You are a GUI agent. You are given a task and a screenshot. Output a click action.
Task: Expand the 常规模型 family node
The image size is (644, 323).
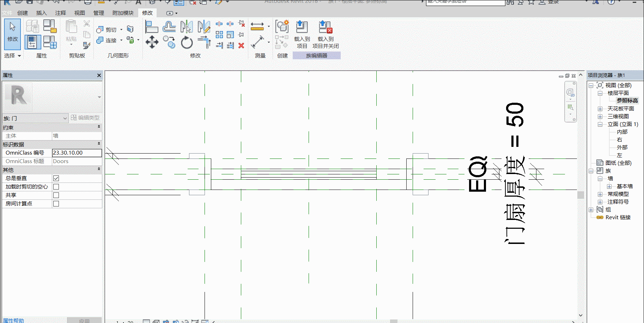coord(600,194)
